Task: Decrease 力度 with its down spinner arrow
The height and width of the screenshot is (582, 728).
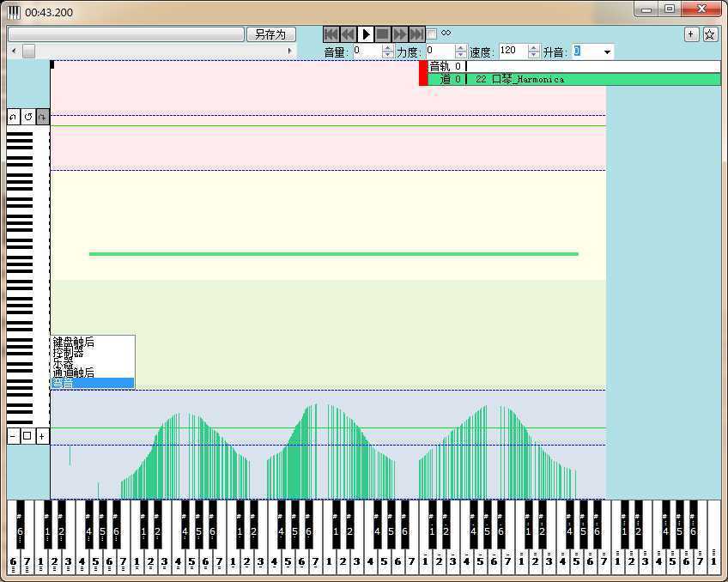Action: pos(460,55)
